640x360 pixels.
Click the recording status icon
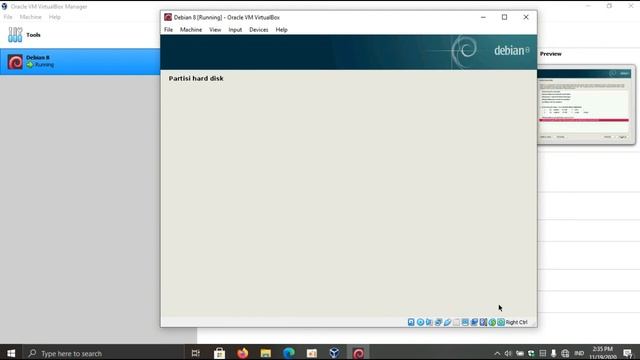(474, 322)
